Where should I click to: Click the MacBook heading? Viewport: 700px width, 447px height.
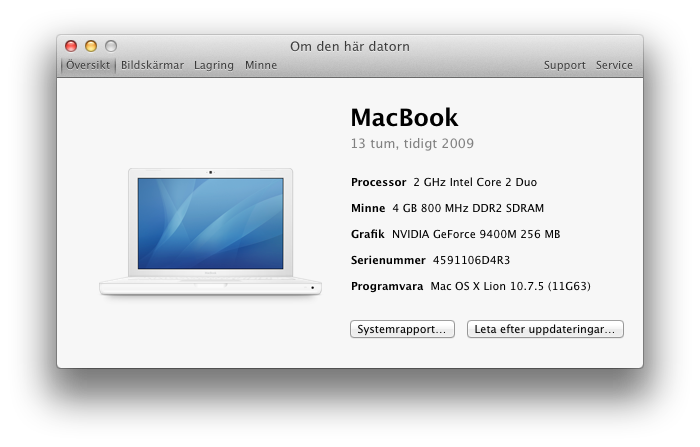coord(404,118)
